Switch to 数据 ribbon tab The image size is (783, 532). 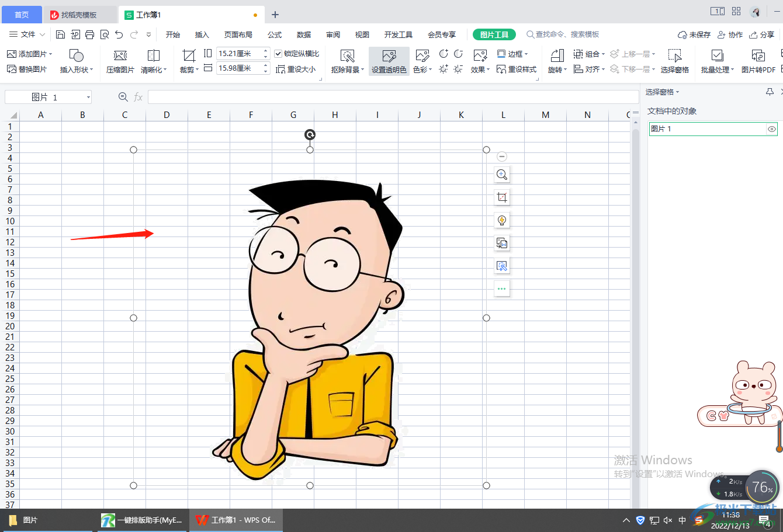pyautogui.click(x=304, y=34)
